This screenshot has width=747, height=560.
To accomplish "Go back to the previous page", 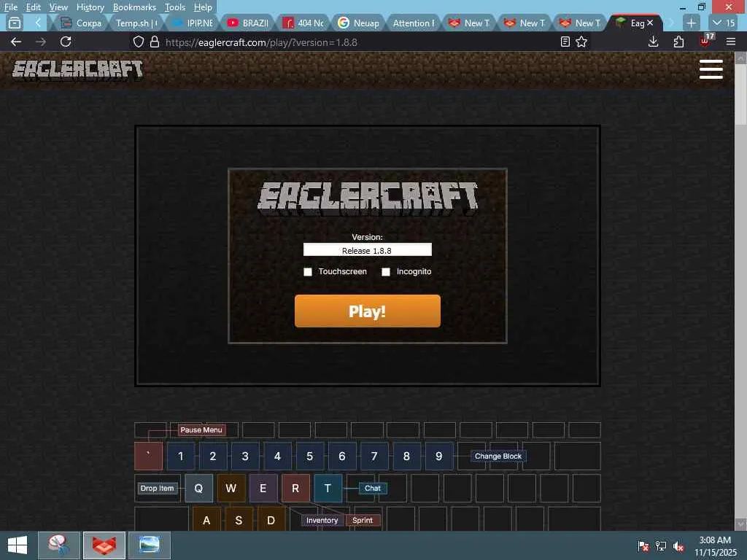I will [16, 42].
